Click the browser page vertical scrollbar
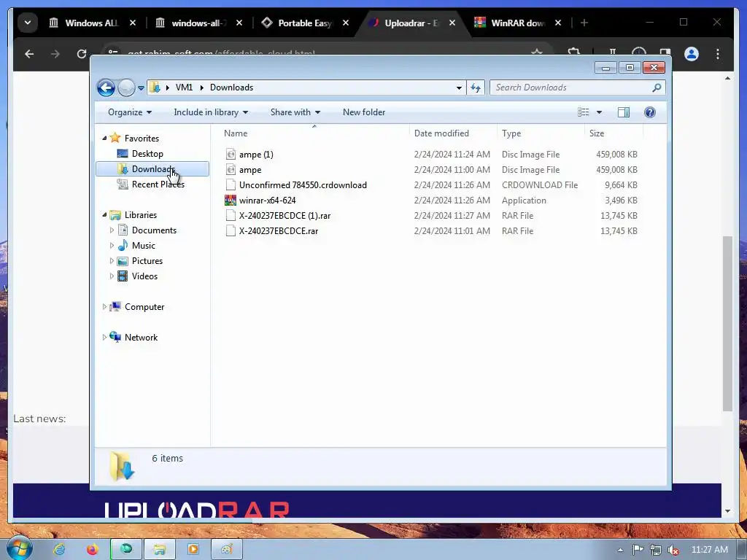Screen dimensions: 747x560 (727, 324)
